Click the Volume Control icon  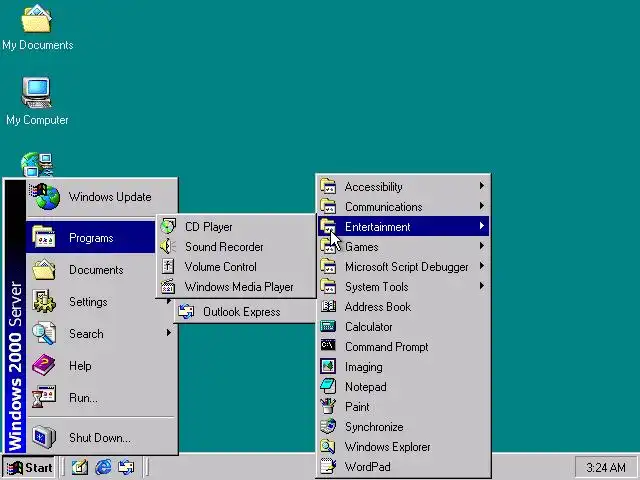coord(168,267)
